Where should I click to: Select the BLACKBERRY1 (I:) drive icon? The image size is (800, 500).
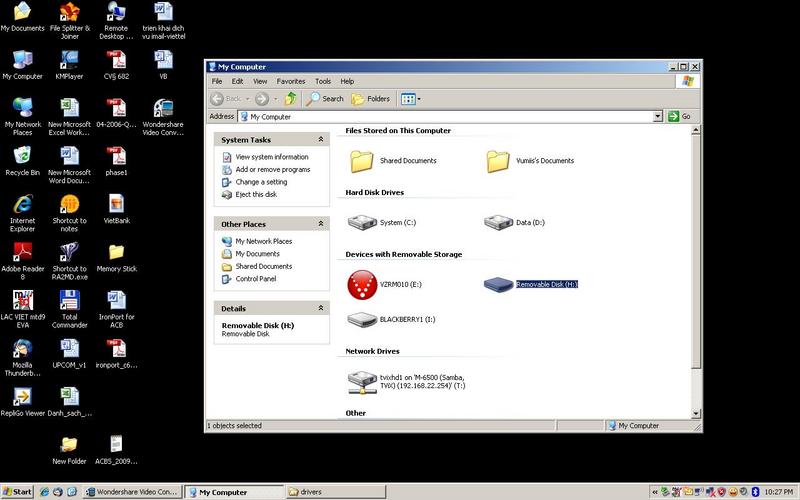360,320
